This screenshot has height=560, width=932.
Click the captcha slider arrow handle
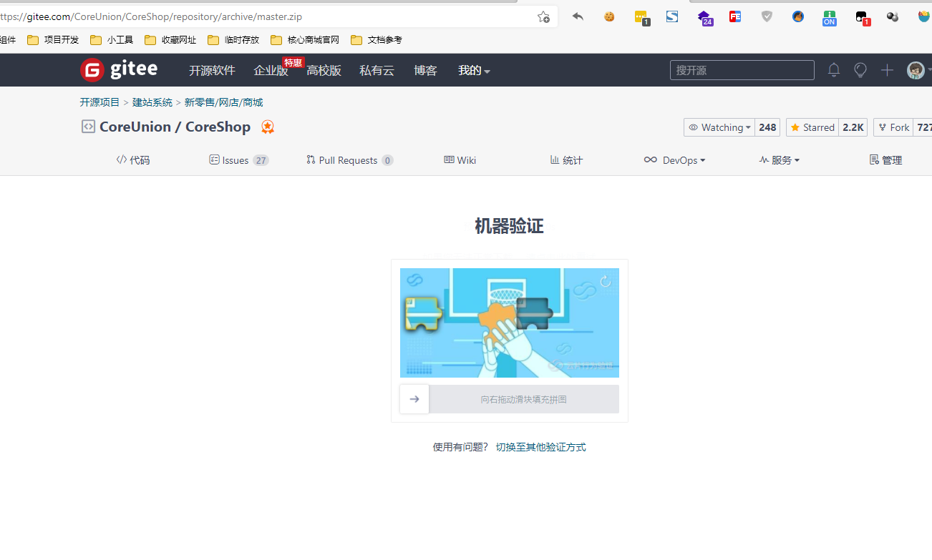[x=414, y=399]
